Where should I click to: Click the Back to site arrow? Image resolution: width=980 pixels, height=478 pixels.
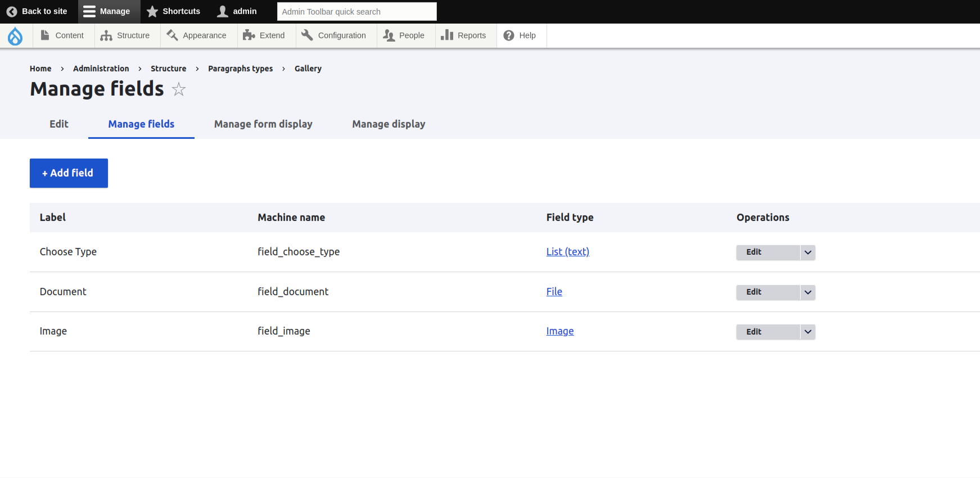(x=12, y=11)
